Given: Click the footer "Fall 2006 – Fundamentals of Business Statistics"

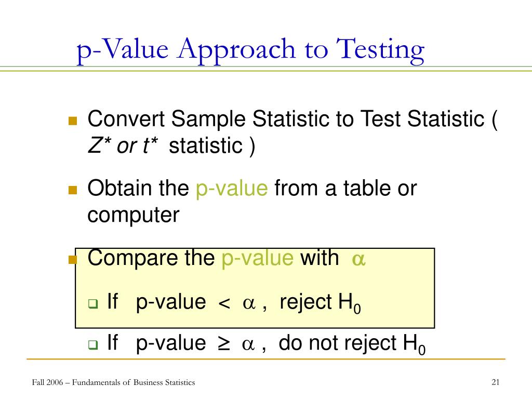Looking at the screenshot, I should (113, 382).
